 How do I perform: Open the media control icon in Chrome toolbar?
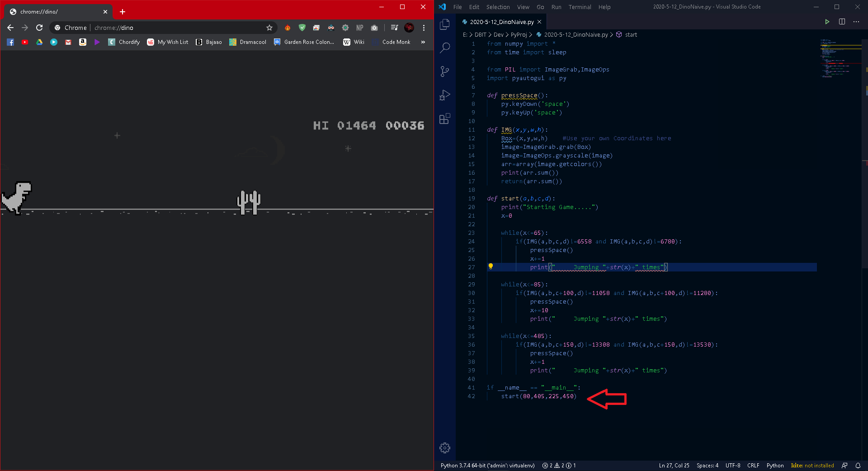pyautogui.click(x=394, y=28)
